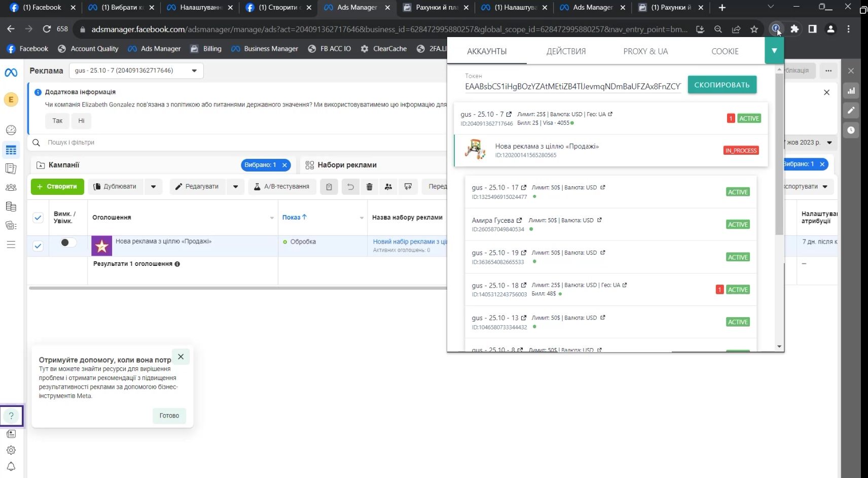
Task: Click the Help question mark icon
Action: pos(11,416)
